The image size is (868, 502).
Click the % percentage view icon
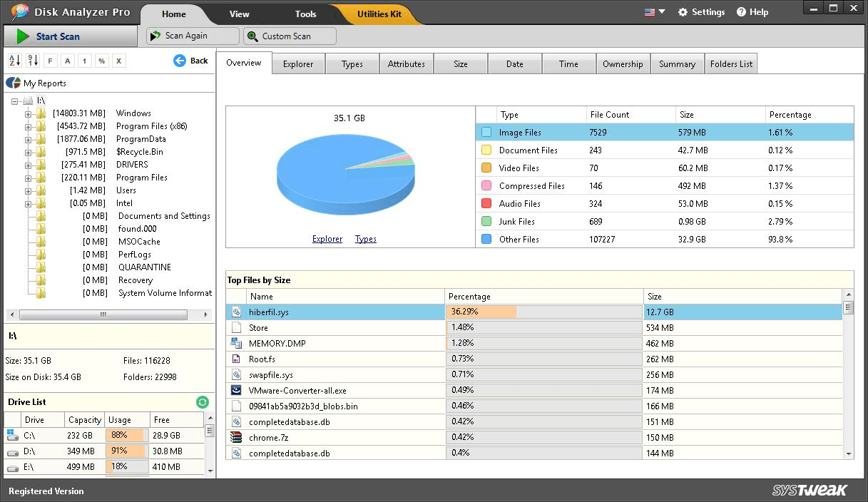tap(101, 61)
